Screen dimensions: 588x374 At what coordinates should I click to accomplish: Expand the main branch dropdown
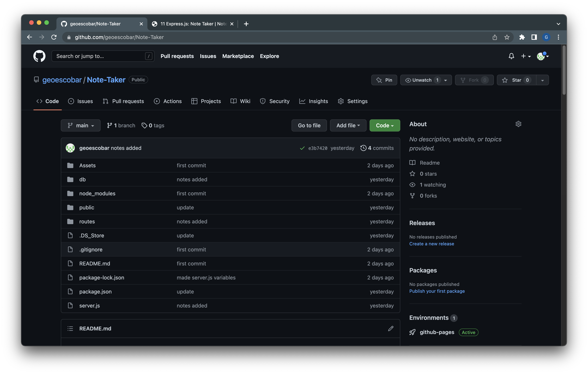(x=81, y=126)
